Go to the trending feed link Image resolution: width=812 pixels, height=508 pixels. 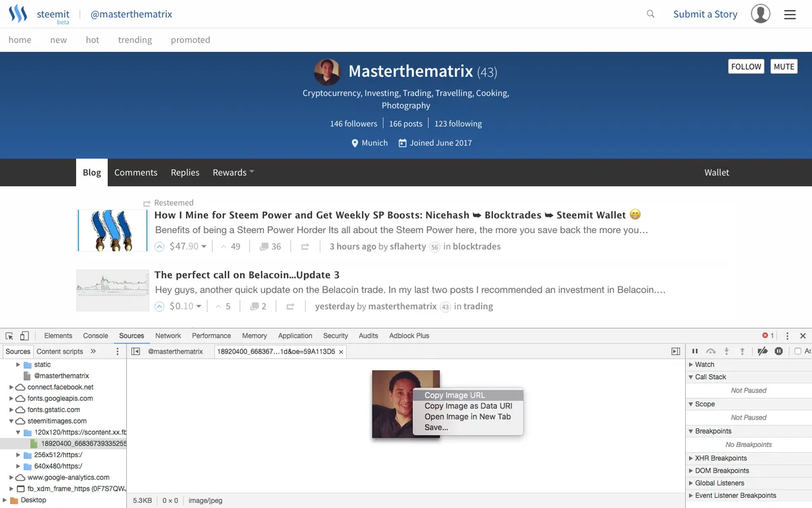(135, 39)
